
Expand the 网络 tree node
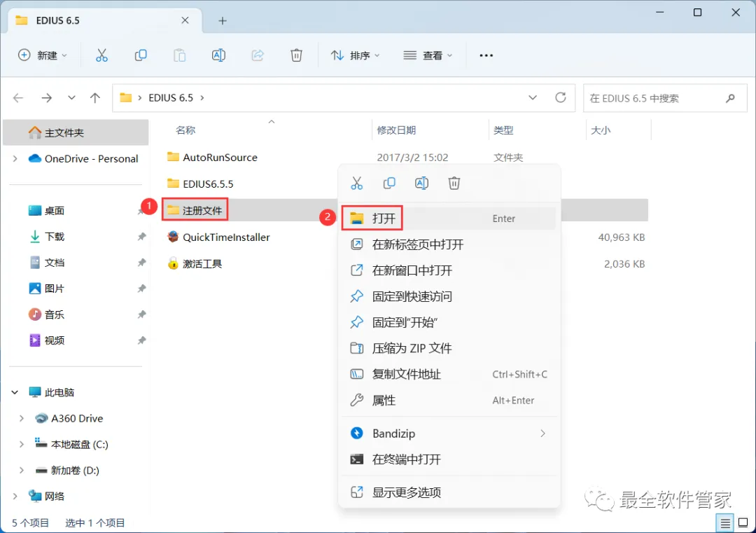coord(15,497)
